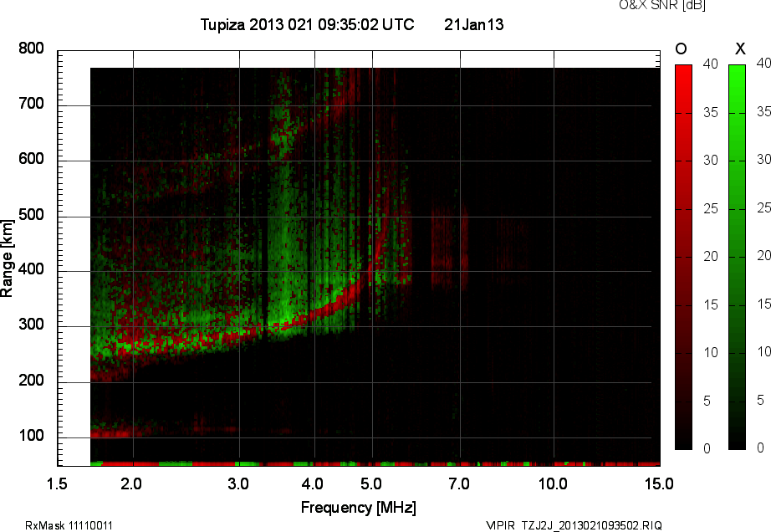This screenshot has width=771, height=532.
Task: Click the 25 dB label on O color bar
Action: click(711, 209)
